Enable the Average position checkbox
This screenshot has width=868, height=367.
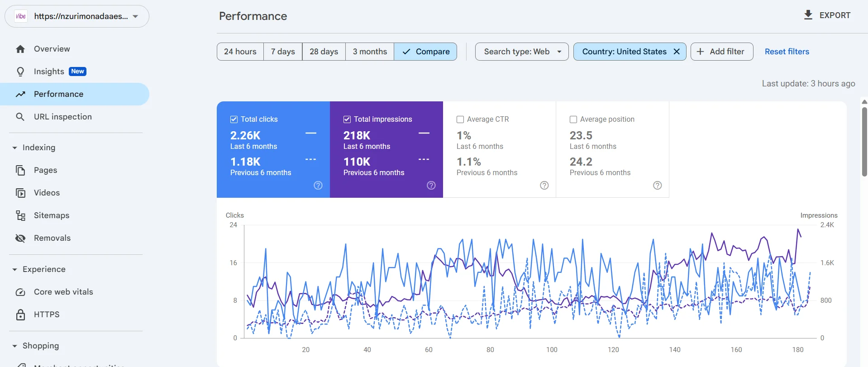pos(573,119)
